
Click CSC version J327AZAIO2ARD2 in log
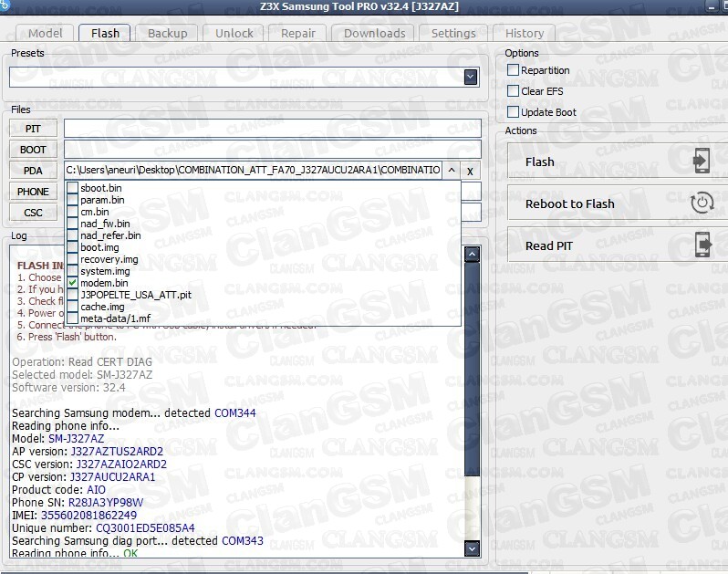tap(121, 464)
